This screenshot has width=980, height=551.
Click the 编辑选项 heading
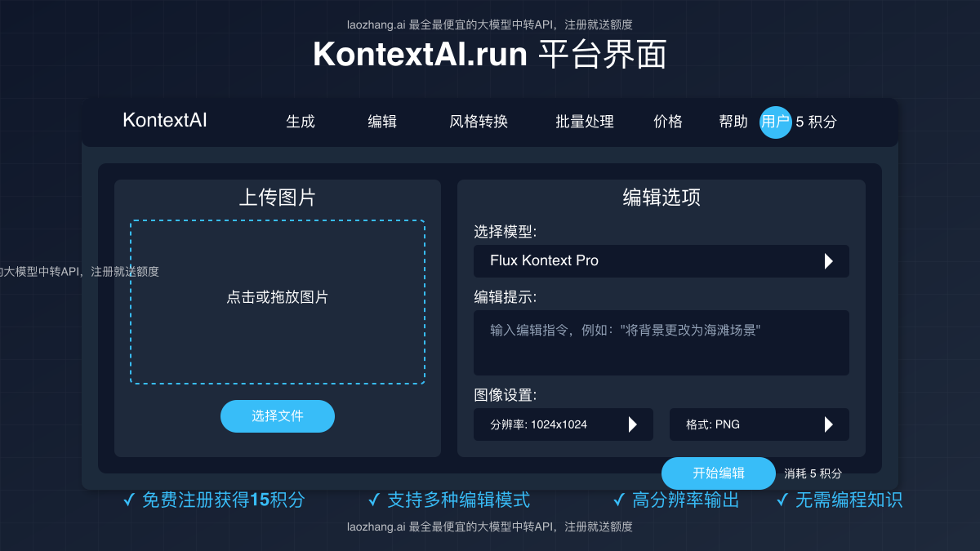coord(661,198)
